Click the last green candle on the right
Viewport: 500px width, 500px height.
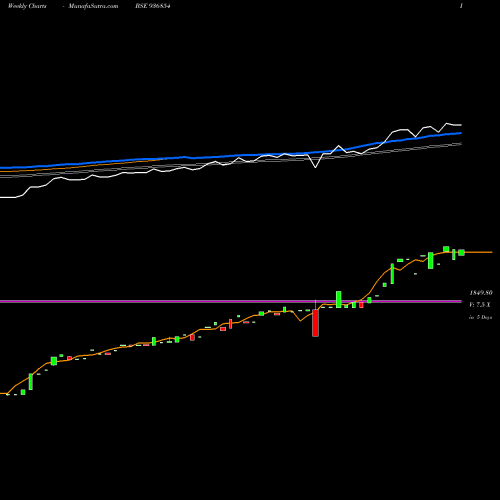click(461, 252)
